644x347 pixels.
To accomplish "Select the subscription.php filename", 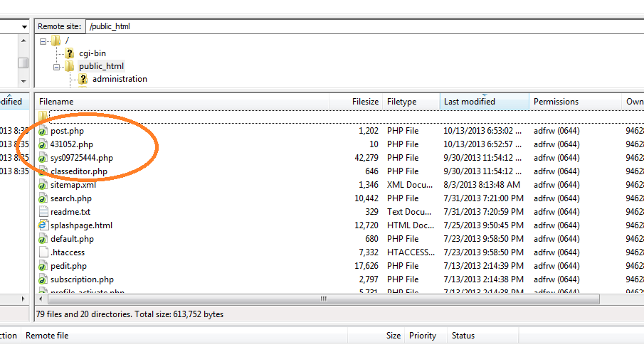I will tap(82, 279).
